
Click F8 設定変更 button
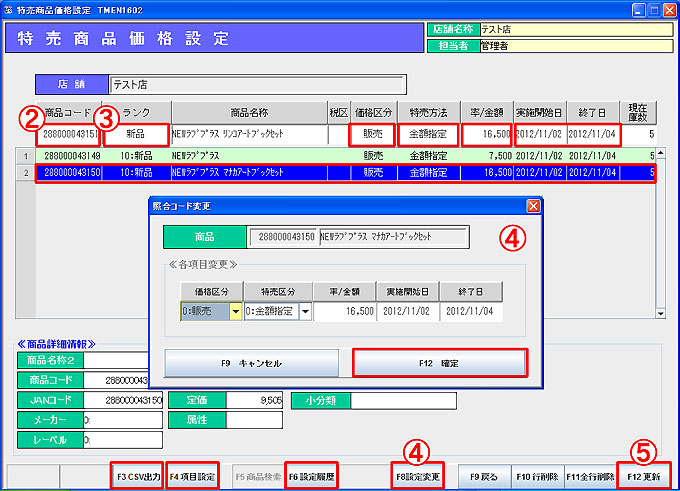point(417,476)
